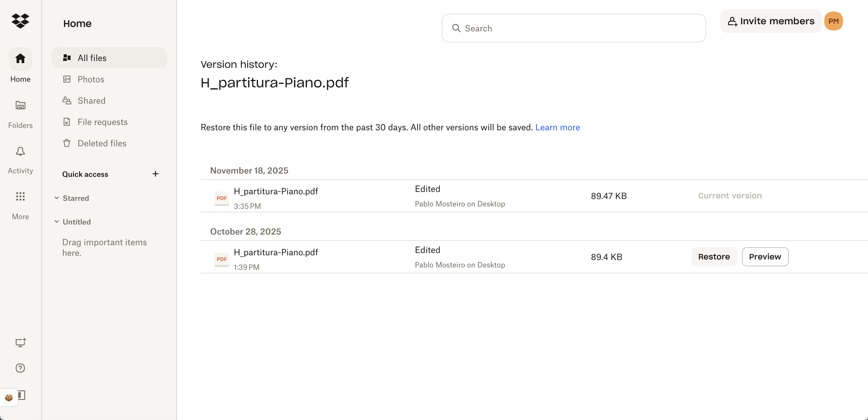Restore the October 28 version
Screen dimensions: 868x420
pos(714,257)
